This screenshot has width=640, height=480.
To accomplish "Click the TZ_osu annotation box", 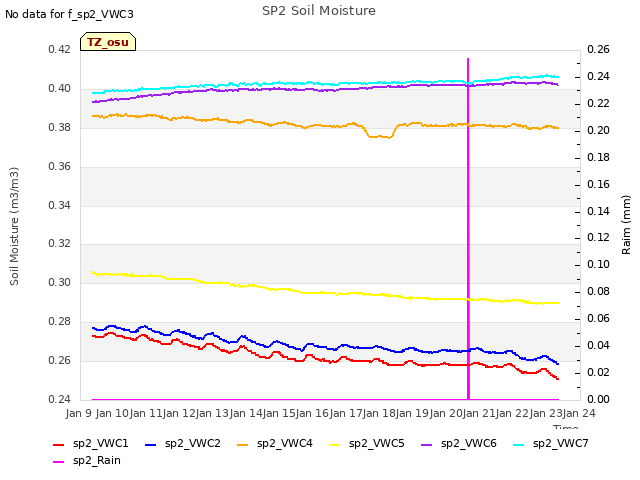I will click(108, 42).
